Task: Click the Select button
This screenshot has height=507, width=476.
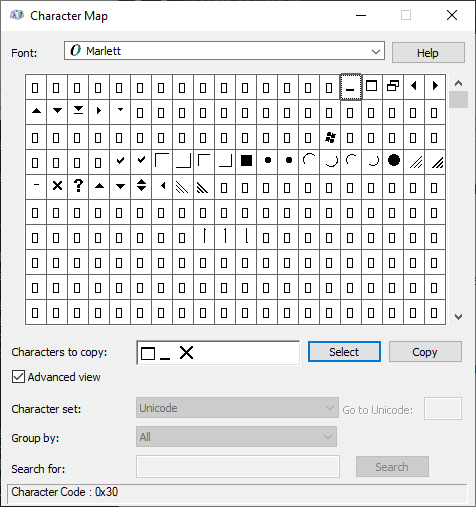Action: point(344,352)
